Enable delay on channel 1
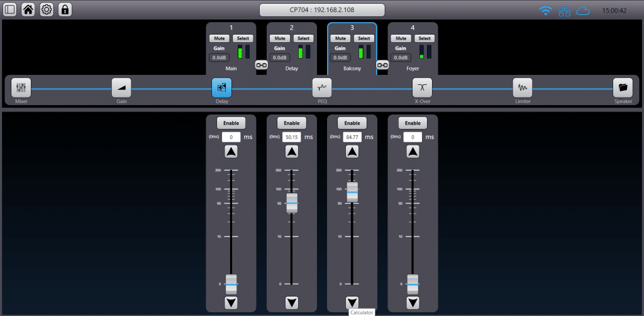 click(231, 123)
